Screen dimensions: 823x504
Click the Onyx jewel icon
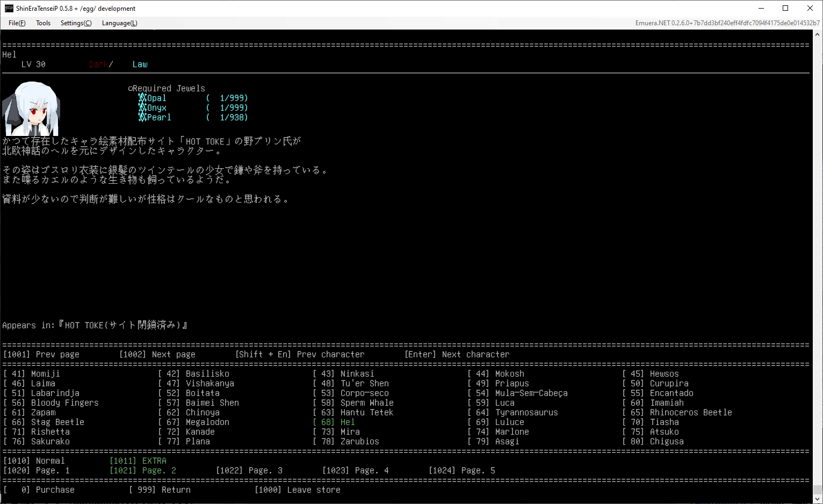click(142, 107)
